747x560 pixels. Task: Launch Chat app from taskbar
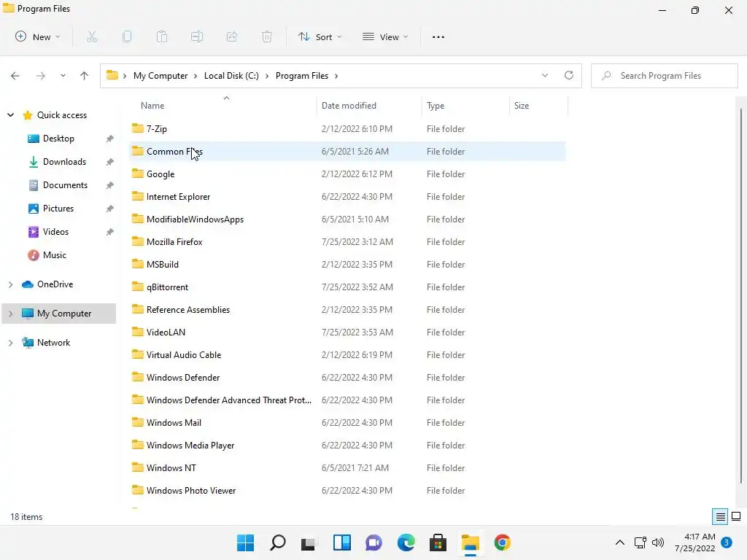[374, 542]
